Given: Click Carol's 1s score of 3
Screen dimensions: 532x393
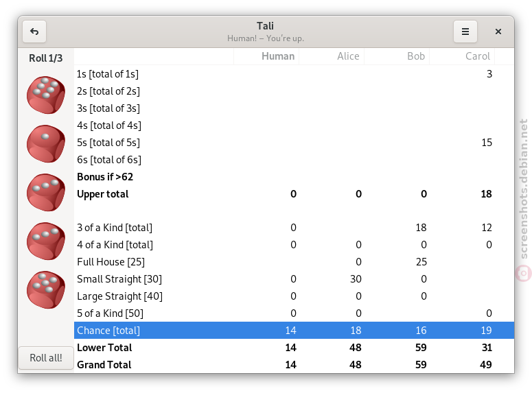Looking at the screenshot, I should [x=489, y=74].
